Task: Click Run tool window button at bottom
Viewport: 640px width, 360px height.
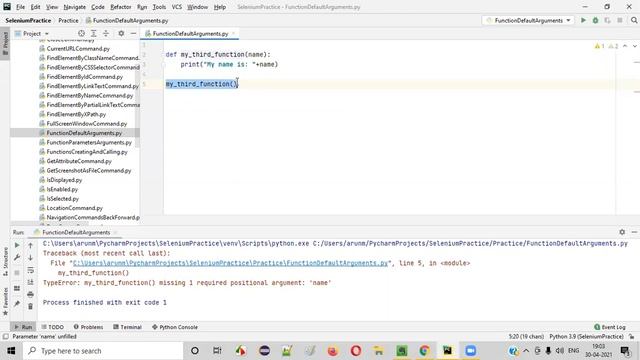Action: [x=23, y=327]
